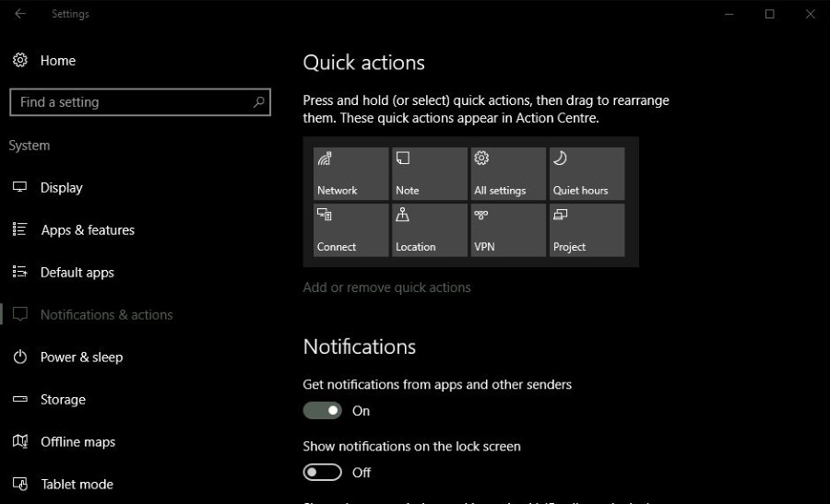Enable notifications on the lock screen
Viewport: 830px width, 504px height.
322,473
